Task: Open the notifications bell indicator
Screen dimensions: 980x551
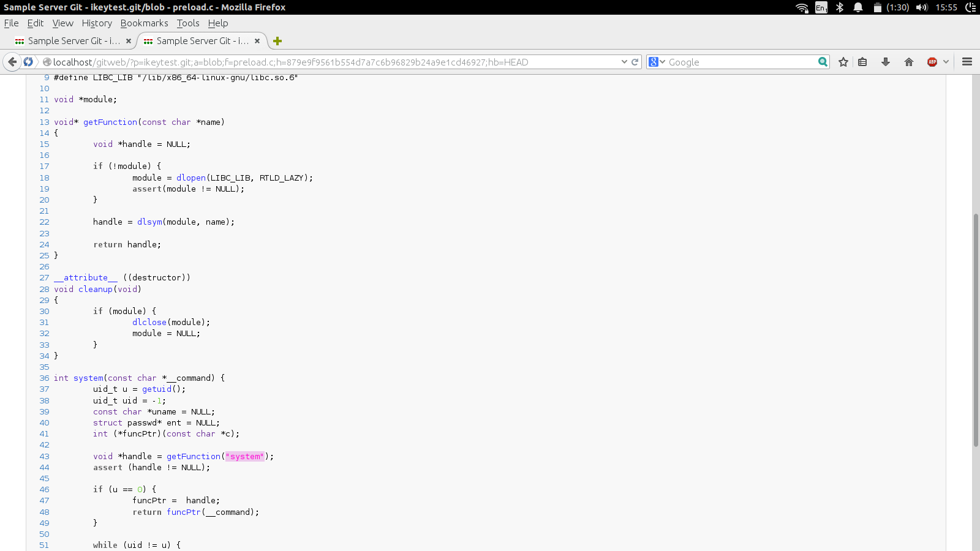Action: pyautogui.click(x=858, y=7)
